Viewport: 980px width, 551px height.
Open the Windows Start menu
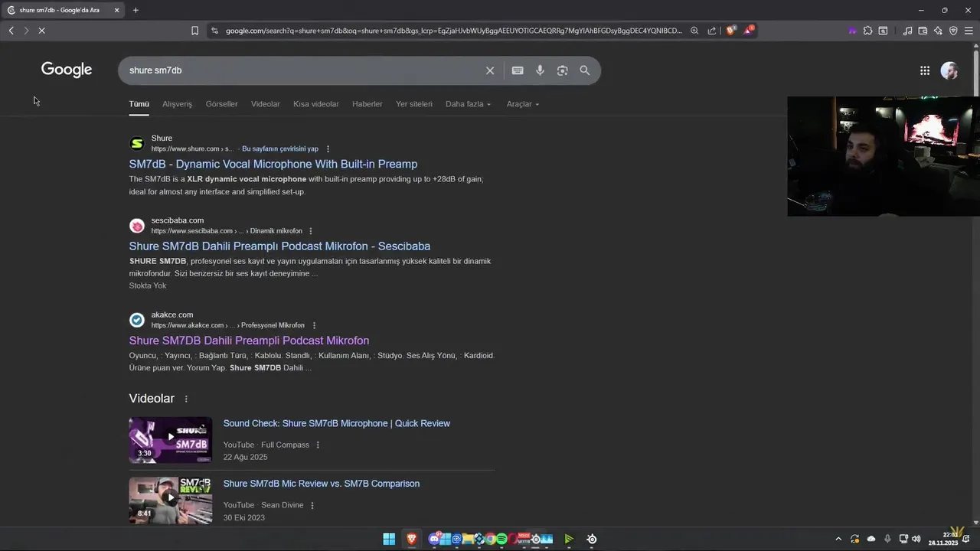coord(389,539)
